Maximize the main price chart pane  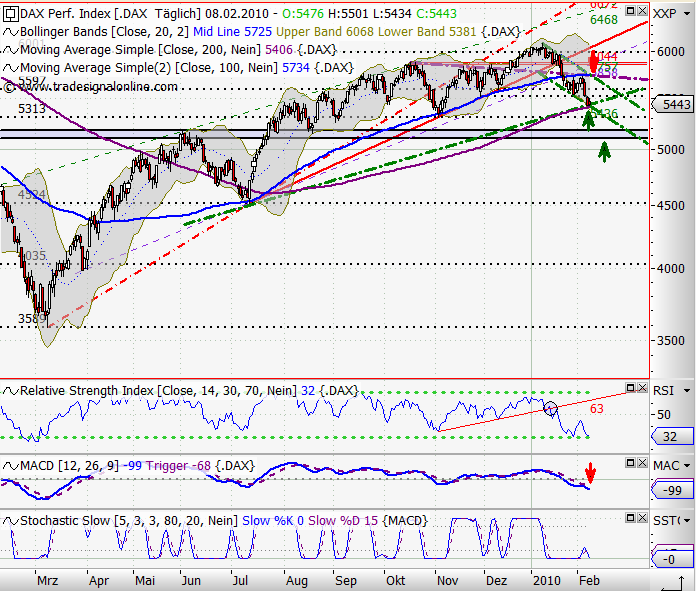click(630, 10)
